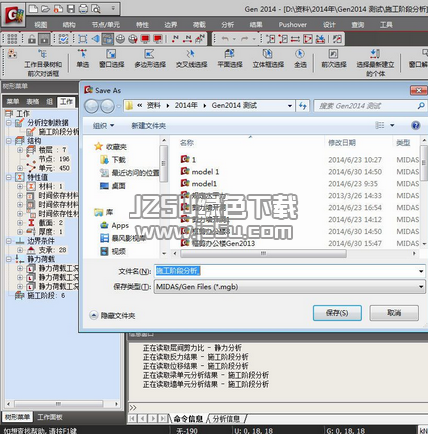Click the open folder icon in quick access toolbar
The image size is (428, 434).
click(x=45, y=9)
